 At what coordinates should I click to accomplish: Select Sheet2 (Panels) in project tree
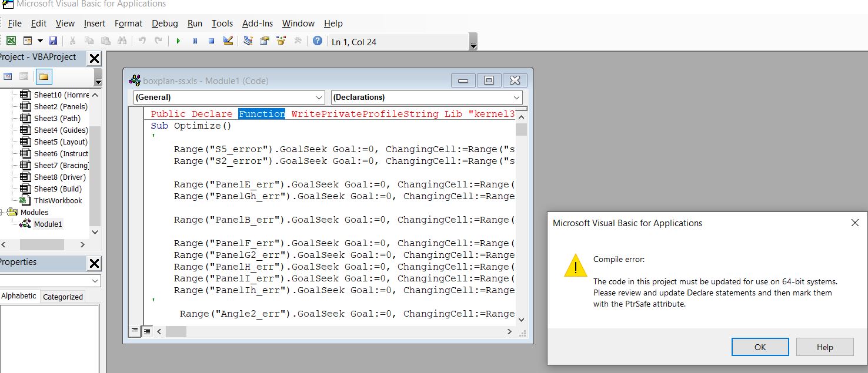61,106
